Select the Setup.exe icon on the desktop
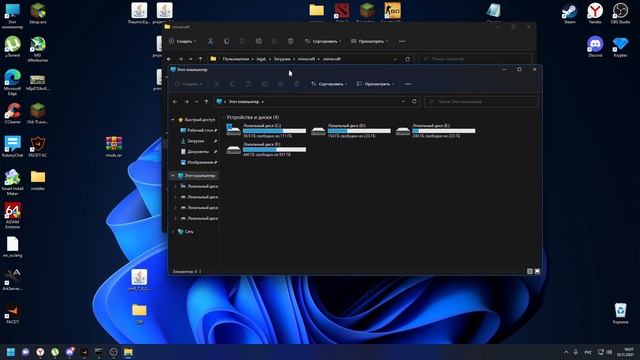Screen dimensions: 640x360 38,13
